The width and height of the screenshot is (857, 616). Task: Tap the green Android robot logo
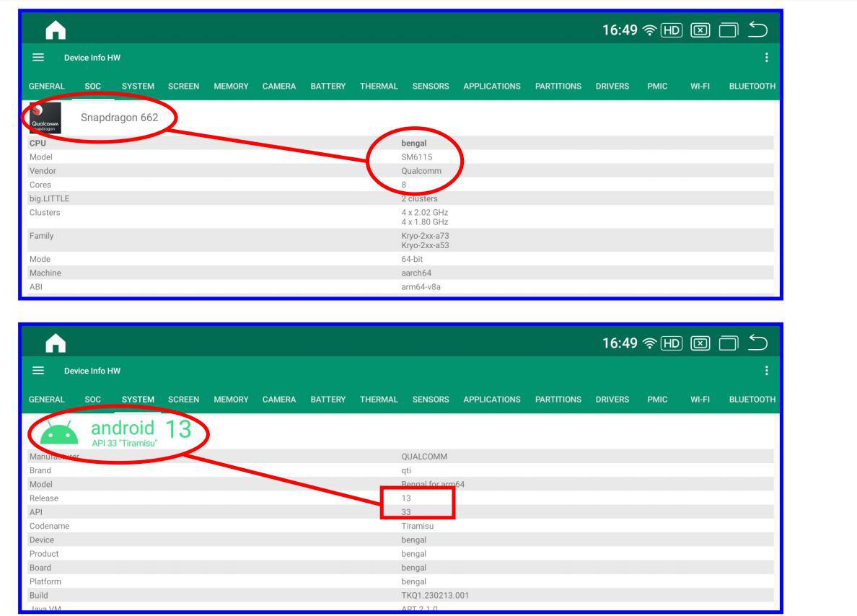pyautogui.click(x=59, y=432)
